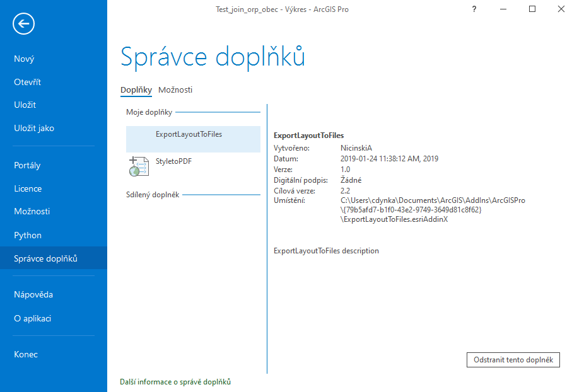
Task: Click the author name NicinskiA
Action: (x=356, y=148)
